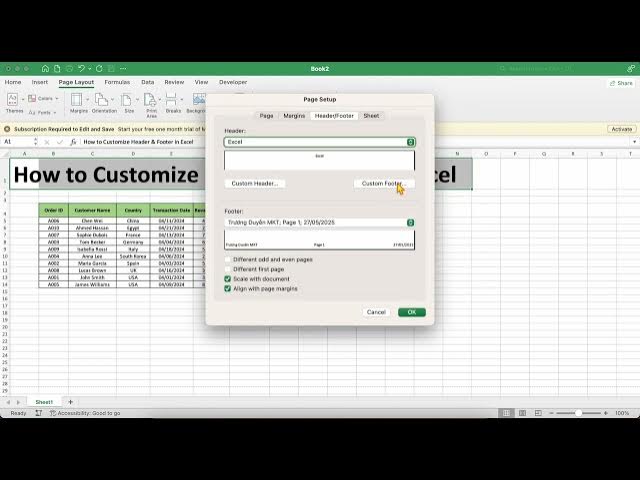This screenshot has height=480, width=640.
Task: Enable Different first page checkbox
Action: pyautogui.click(x=228, y=269)
